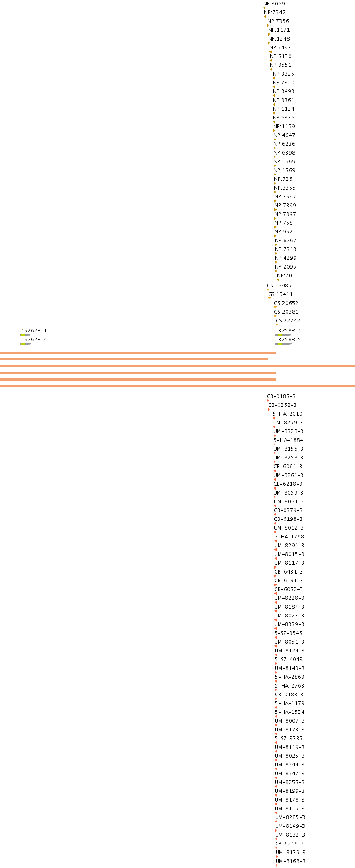Click the NP:1248 feature label
355x868 pixels.
(279, 39)
